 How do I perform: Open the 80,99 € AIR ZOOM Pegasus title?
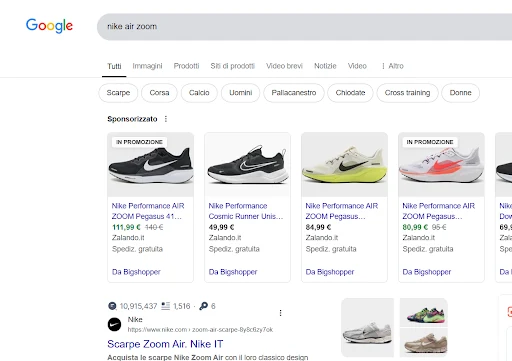tap(439, 211)
